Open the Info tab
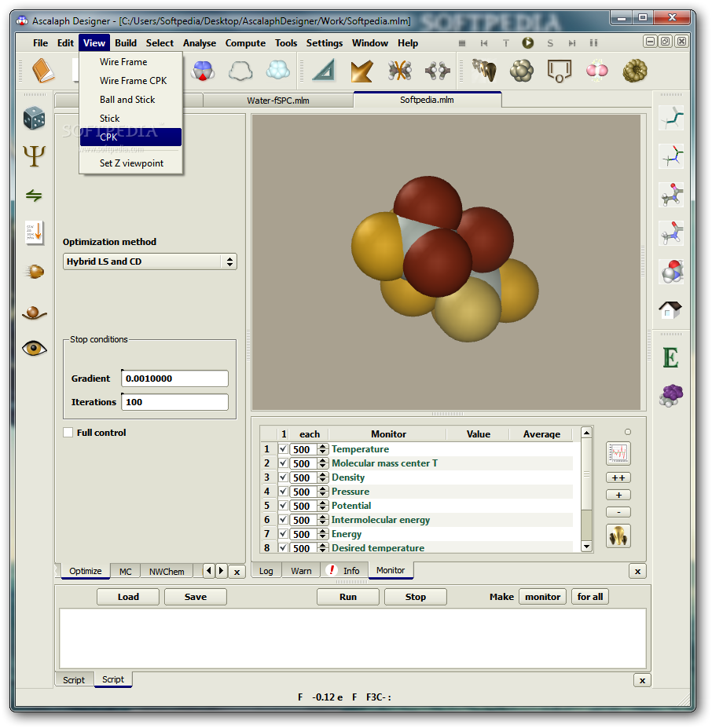 pyautogui.click(x=344, y=571)
